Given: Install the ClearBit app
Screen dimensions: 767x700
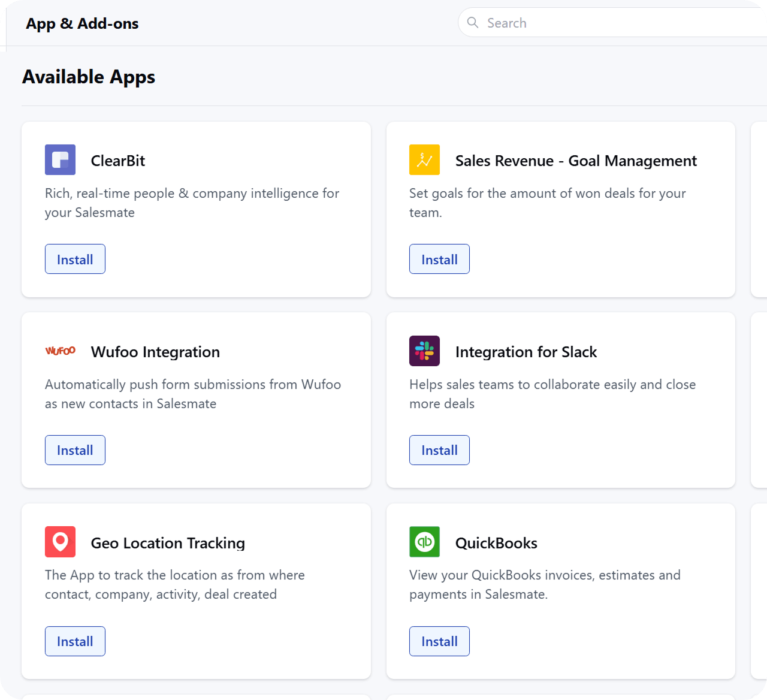Looking at the screenshot, I should (75, 259).
